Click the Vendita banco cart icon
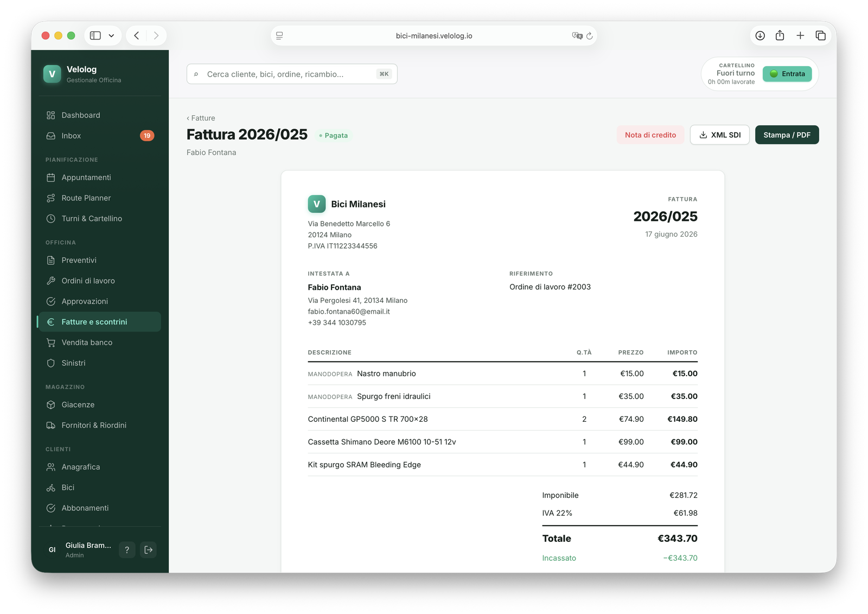Screen dimensions: 868x614 pos(51,343)
